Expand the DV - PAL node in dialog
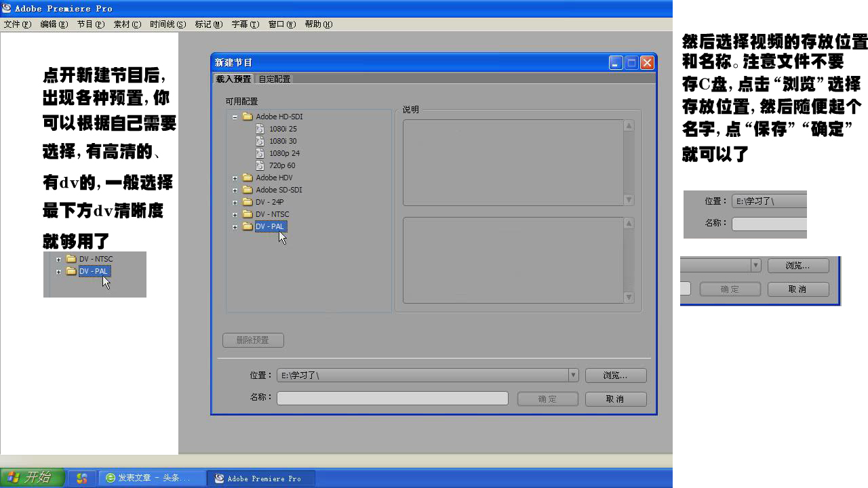 [x=235, y=227]
